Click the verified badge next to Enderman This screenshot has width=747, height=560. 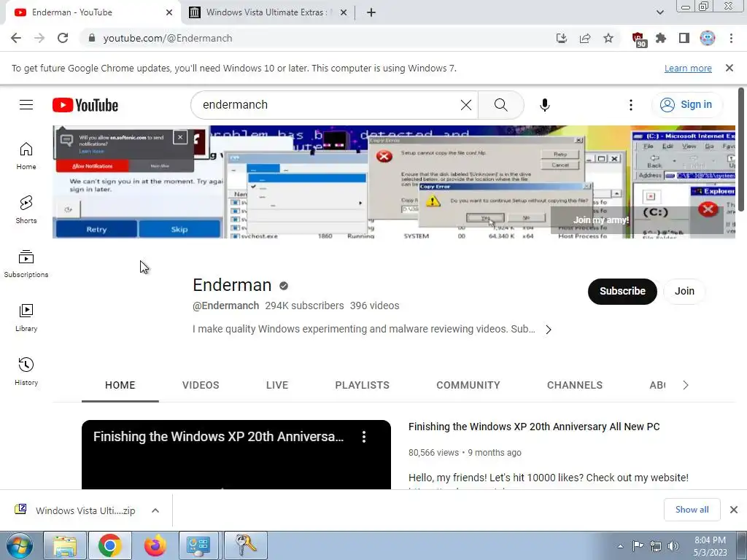[284, 286]
